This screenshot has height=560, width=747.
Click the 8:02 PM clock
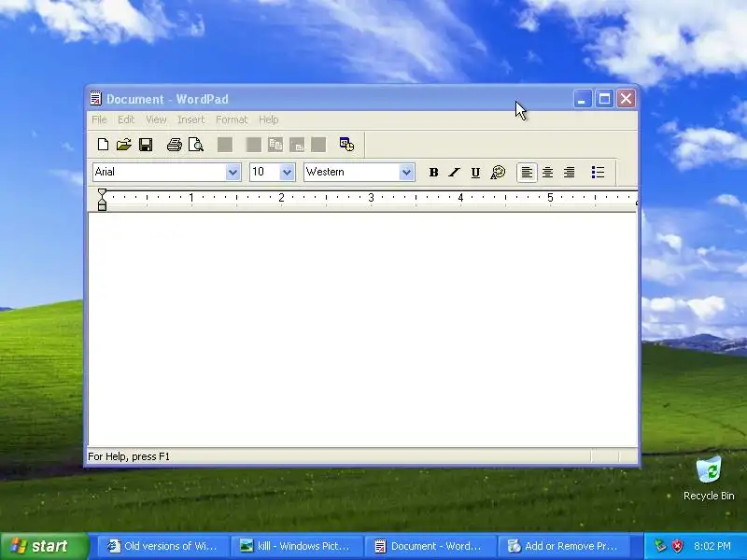click(x=712, y=546)
